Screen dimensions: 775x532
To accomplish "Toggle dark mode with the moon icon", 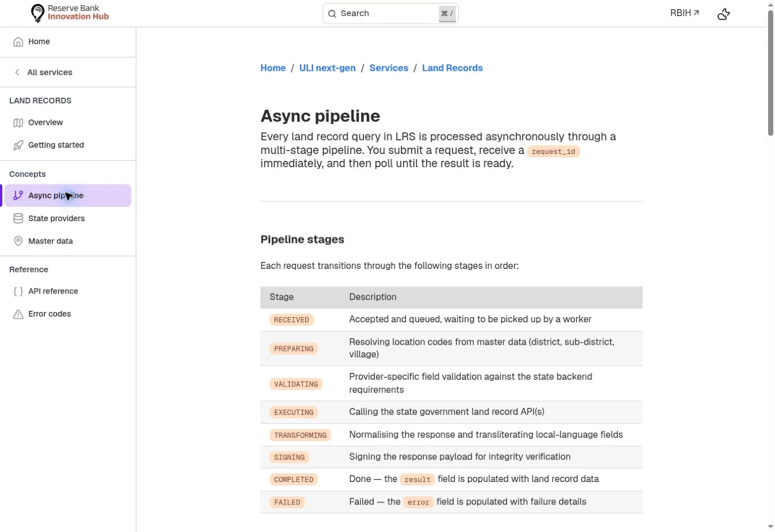I will 724,14.
